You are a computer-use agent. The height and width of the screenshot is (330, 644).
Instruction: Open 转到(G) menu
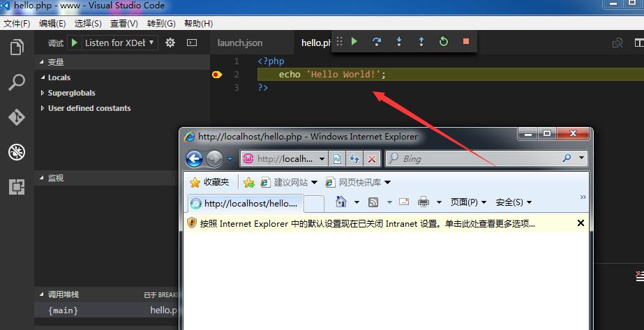[161, 24]
